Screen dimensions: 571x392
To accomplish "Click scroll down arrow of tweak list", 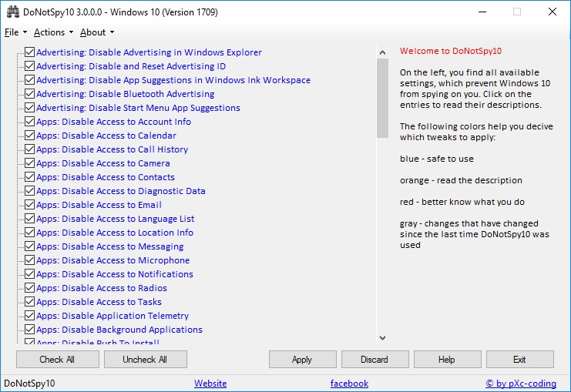I will tap(382, 338).
